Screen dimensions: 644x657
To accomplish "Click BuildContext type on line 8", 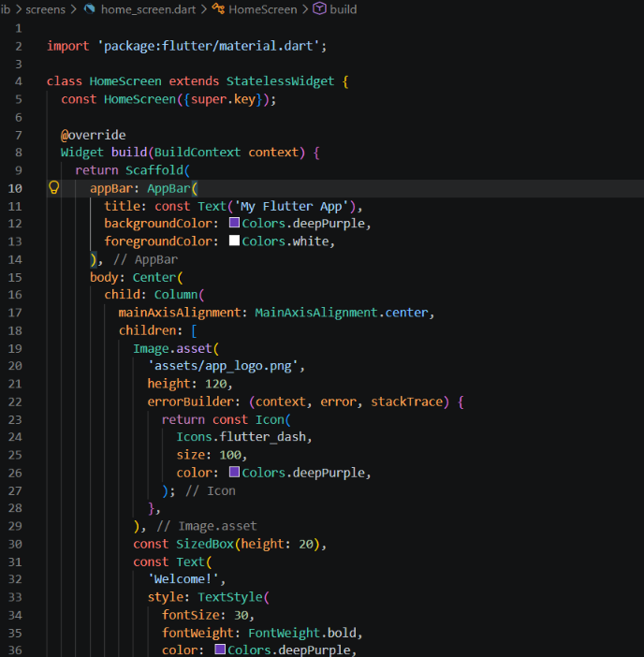I will [x=198, y=153].
